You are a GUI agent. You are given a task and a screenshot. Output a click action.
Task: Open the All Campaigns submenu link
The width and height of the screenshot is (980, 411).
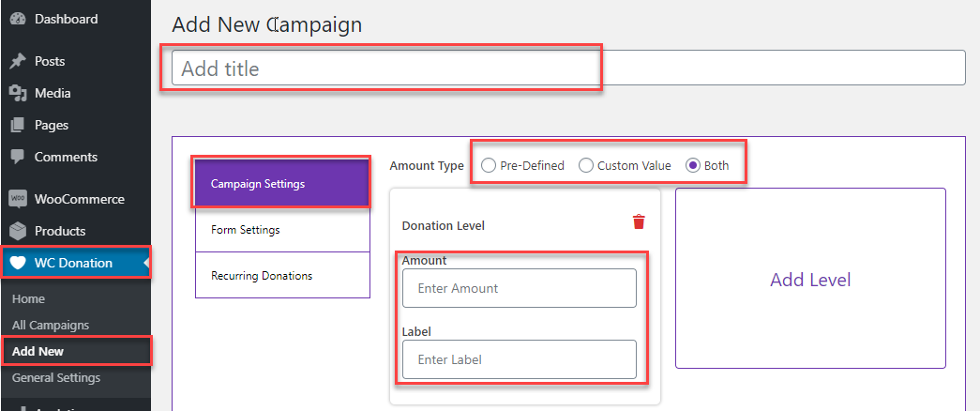[x=51, y=325]
